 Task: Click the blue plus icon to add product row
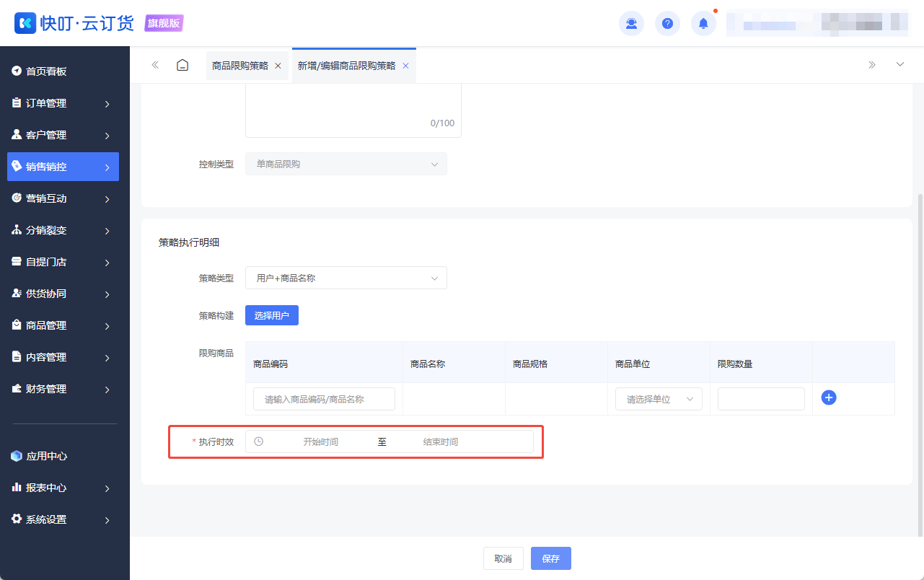tap(829, 397)
